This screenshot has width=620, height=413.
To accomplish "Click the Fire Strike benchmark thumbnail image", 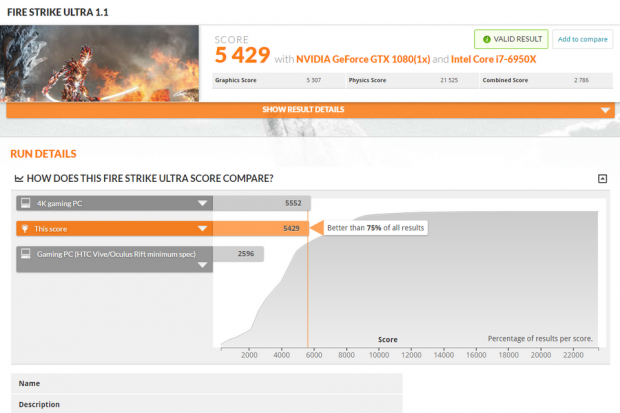I will [x=104, y=62].
